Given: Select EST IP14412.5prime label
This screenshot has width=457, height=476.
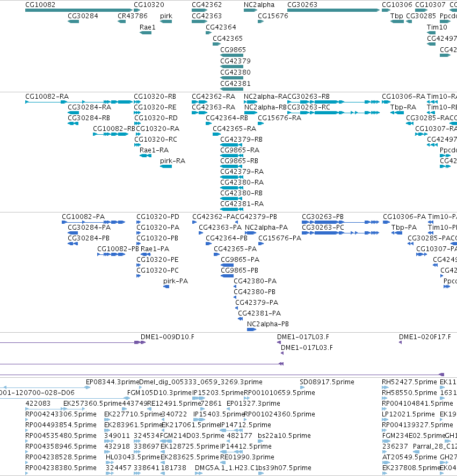Looking at the screenshot, I should coord(246,446).
